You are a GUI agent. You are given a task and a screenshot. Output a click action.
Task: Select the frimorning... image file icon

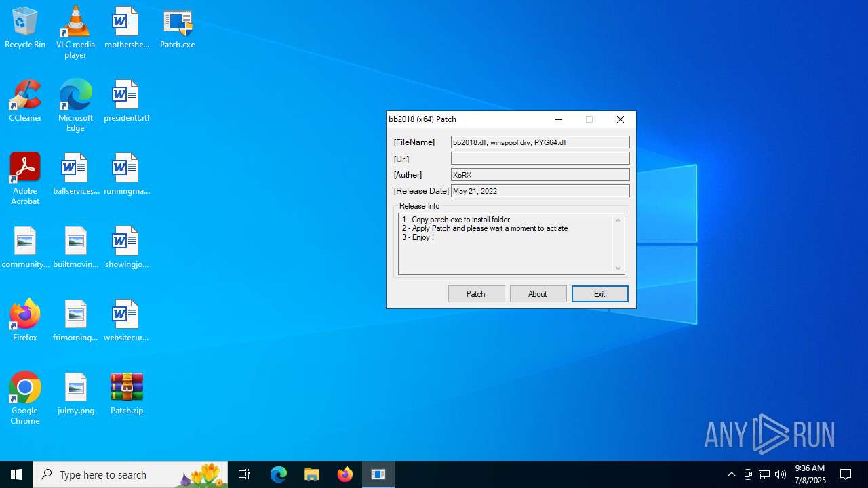click(75, 321)
